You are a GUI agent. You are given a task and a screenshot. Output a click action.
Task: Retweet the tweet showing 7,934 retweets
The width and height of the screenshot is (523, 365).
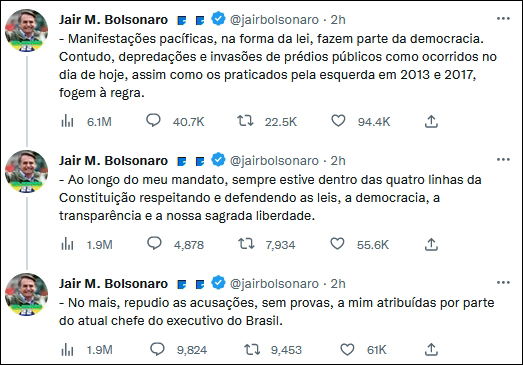point(246,244)
